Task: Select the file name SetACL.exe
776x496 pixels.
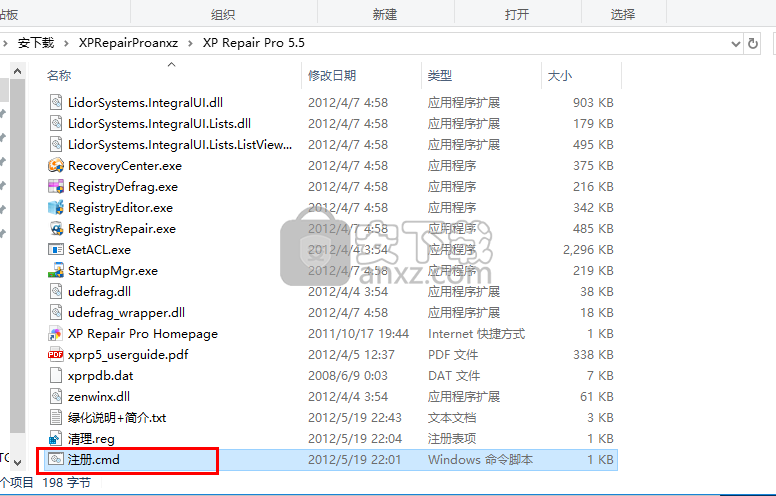Action: pyautogui.click(x=99, y=249)
